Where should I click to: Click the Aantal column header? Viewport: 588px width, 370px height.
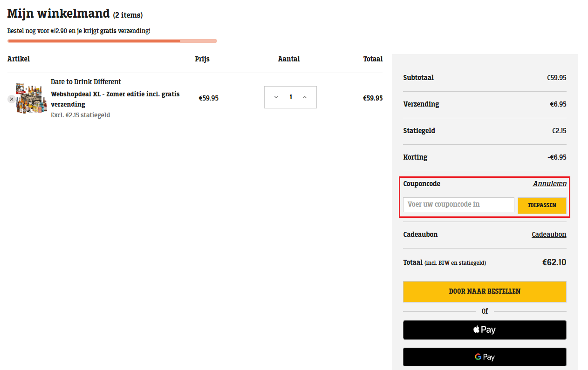289,59
